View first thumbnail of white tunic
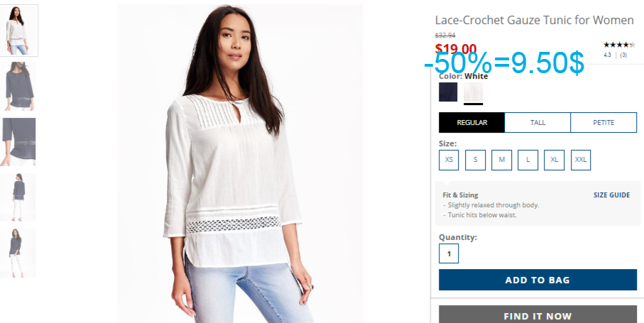The image size is (644, 323). point(18,31)
